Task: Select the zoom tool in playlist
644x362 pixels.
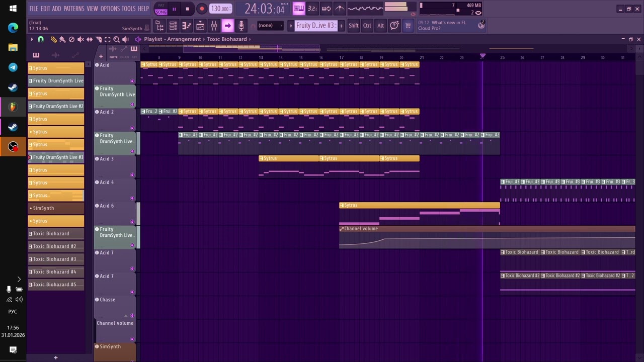Action: [x=116, y=39]
